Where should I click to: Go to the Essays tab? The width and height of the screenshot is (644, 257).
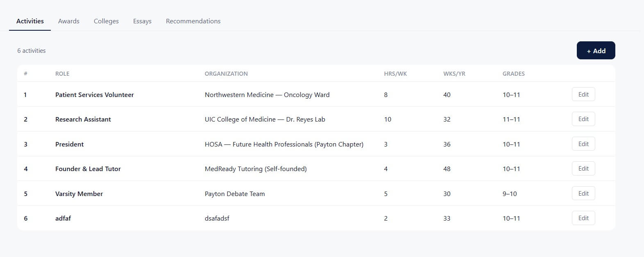point(142,21)
